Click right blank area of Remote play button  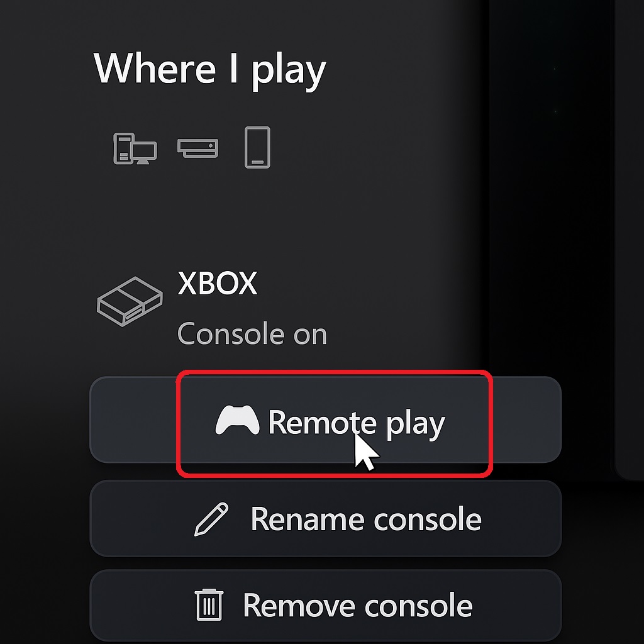(x=526, y=419)
